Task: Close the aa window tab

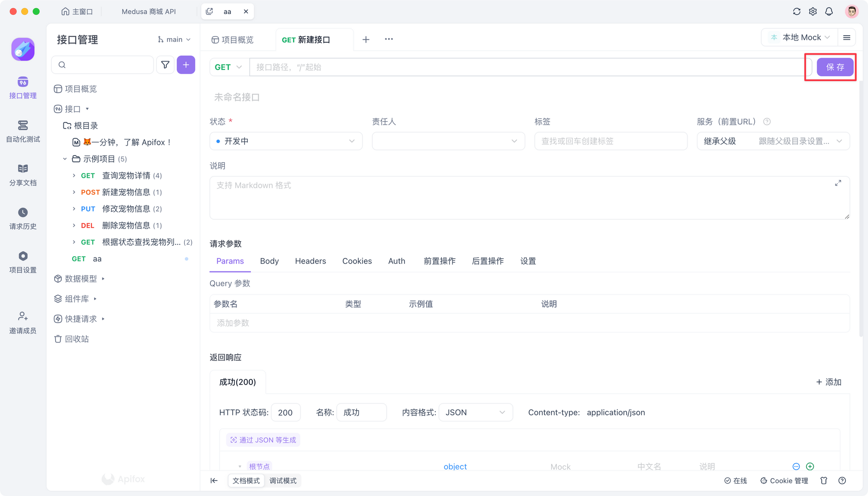Action: [x=246, y=12]
